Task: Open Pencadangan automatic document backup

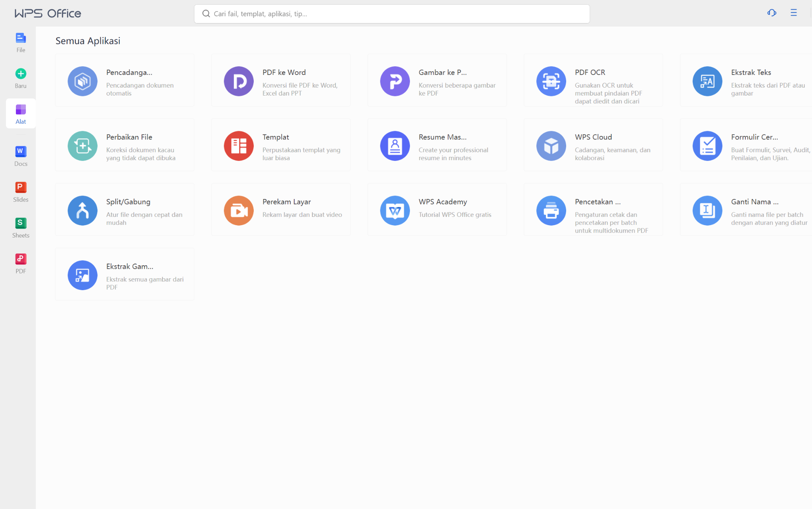Action: (124, 80)
